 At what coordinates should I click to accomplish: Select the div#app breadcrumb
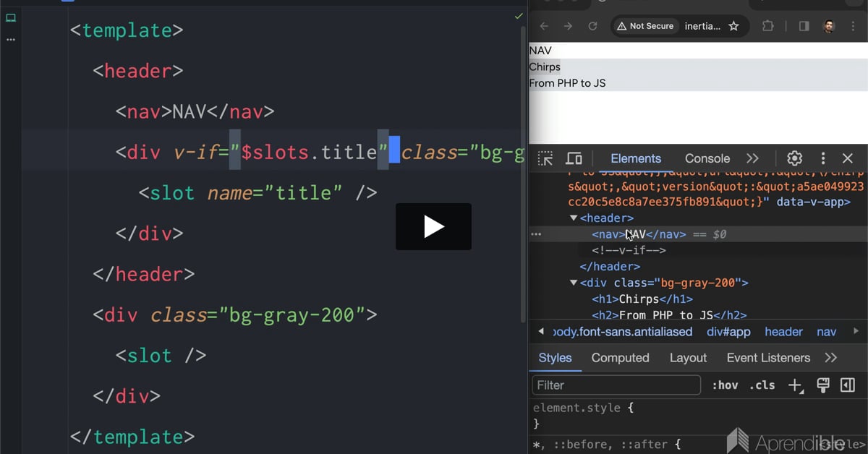[728, 332]
